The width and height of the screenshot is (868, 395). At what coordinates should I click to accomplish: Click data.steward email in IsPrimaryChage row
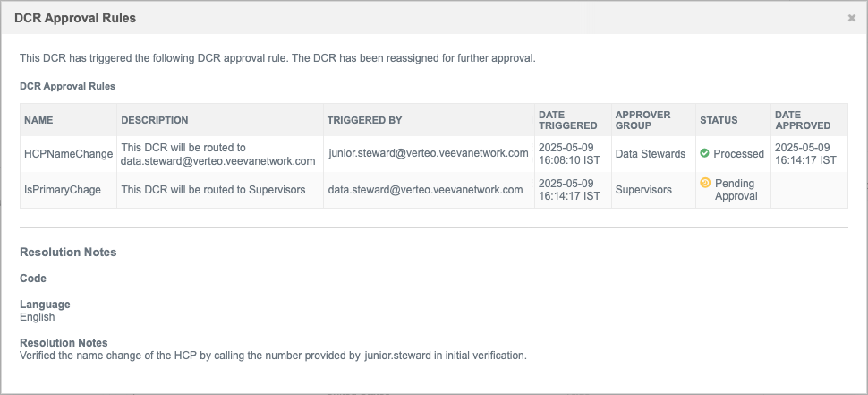pos(425,190)
